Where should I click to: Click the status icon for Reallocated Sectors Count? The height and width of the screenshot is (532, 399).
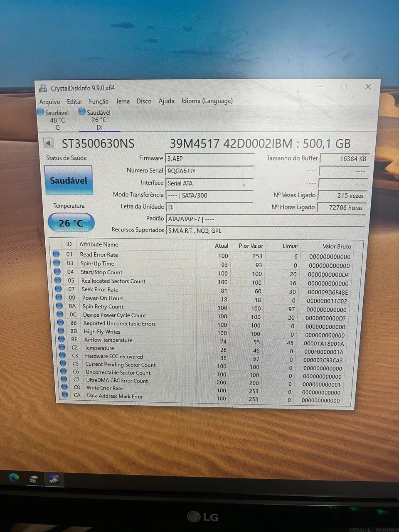[x=58, y=280]
